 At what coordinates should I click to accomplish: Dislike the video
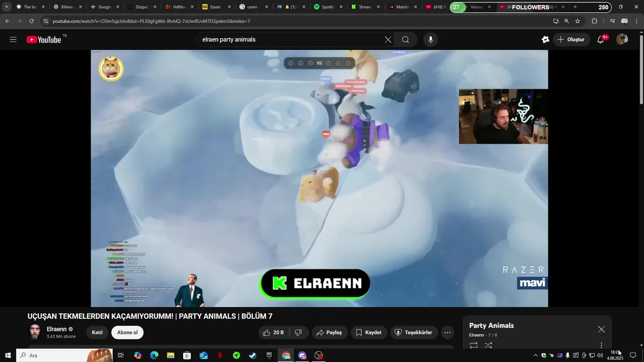tap(298, 332)
